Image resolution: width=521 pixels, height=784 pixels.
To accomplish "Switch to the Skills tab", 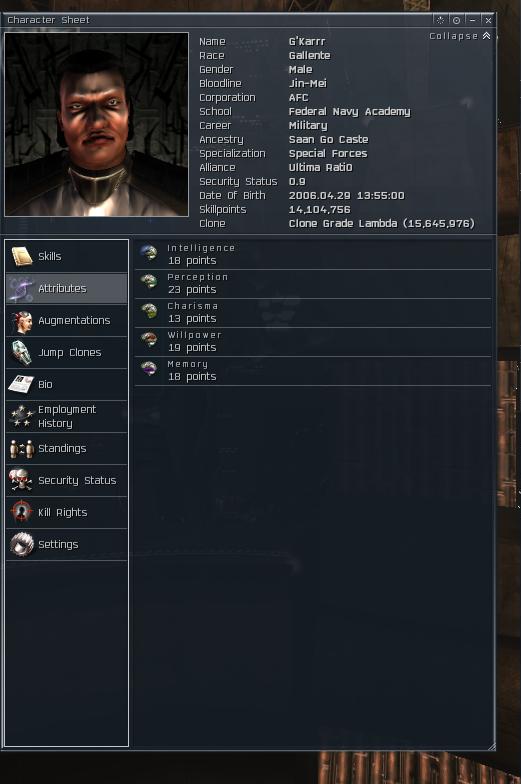I will [67, 256].
